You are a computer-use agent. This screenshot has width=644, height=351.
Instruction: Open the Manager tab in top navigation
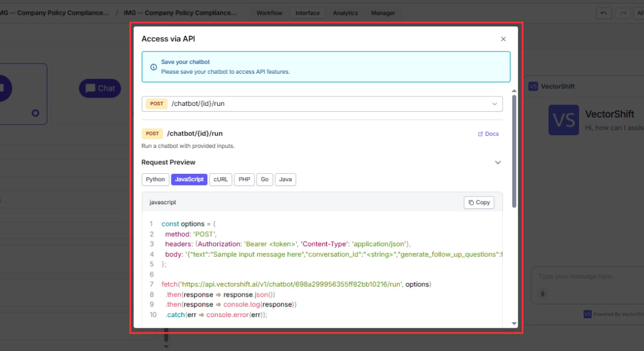(x=383, y=13)
